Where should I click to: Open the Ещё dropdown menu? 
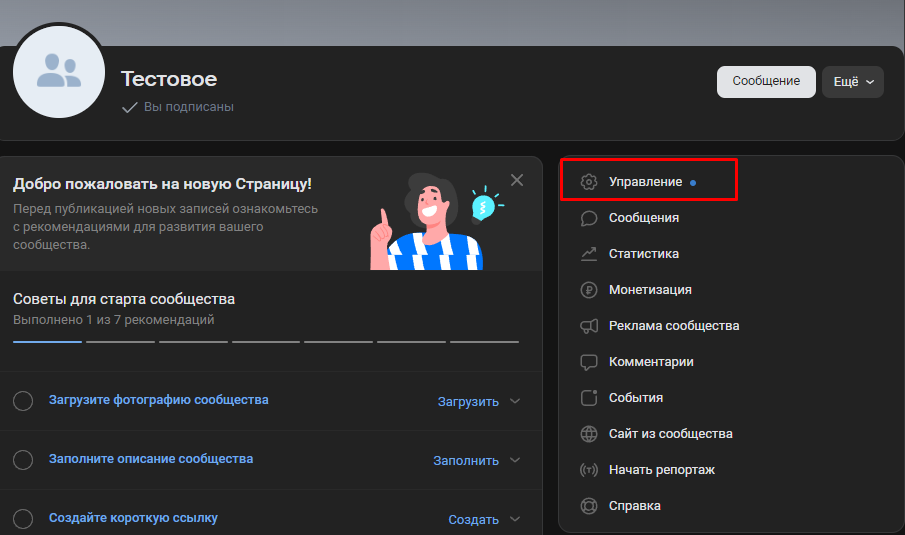852,82
